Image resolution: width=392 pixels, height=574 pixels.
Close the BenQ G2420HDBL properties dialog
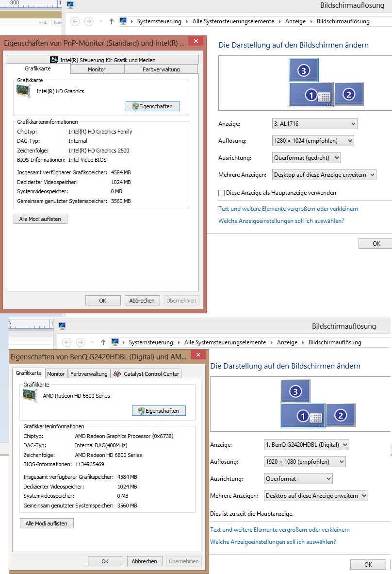[198, 355]
